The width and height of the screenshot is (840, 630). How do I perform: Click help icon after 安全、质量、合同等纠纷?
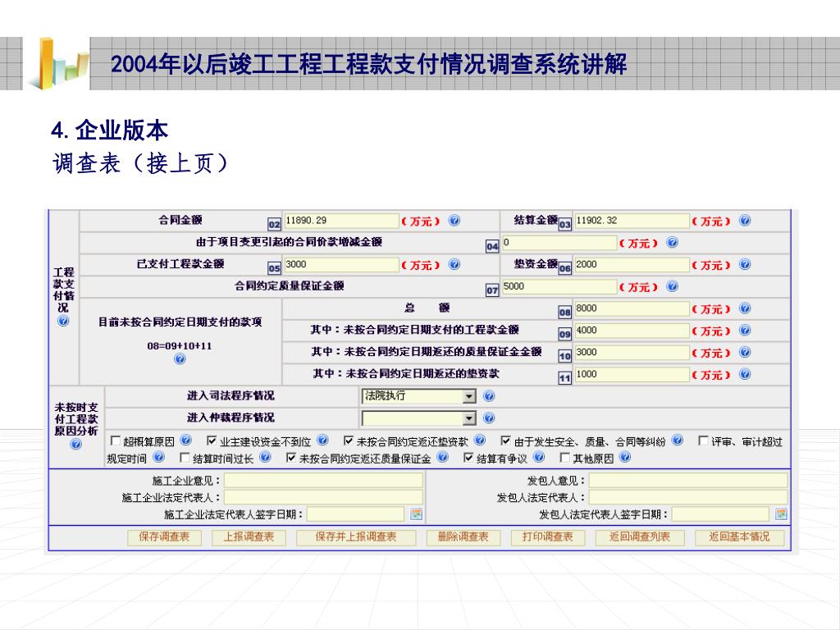678,441
